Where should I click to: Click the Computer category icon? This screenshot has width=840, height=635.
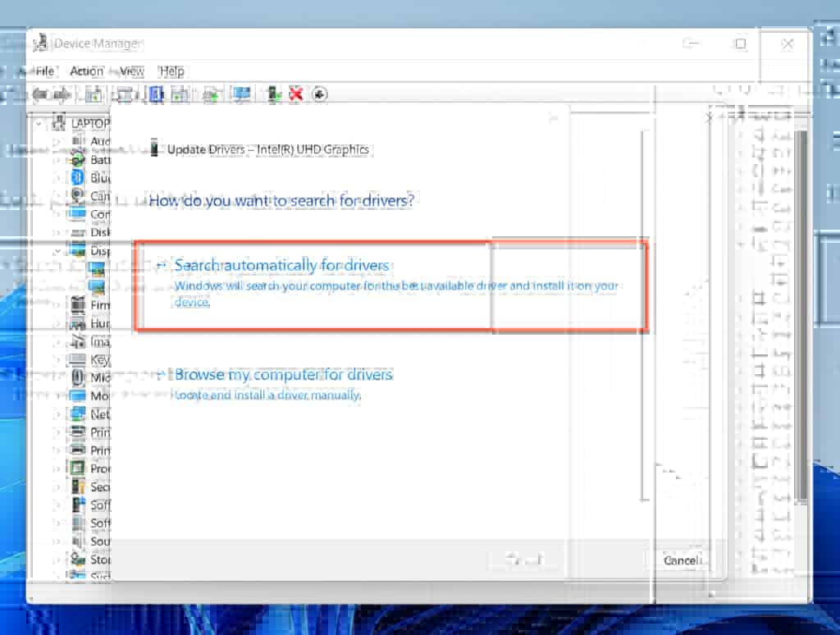coord(78,214)
